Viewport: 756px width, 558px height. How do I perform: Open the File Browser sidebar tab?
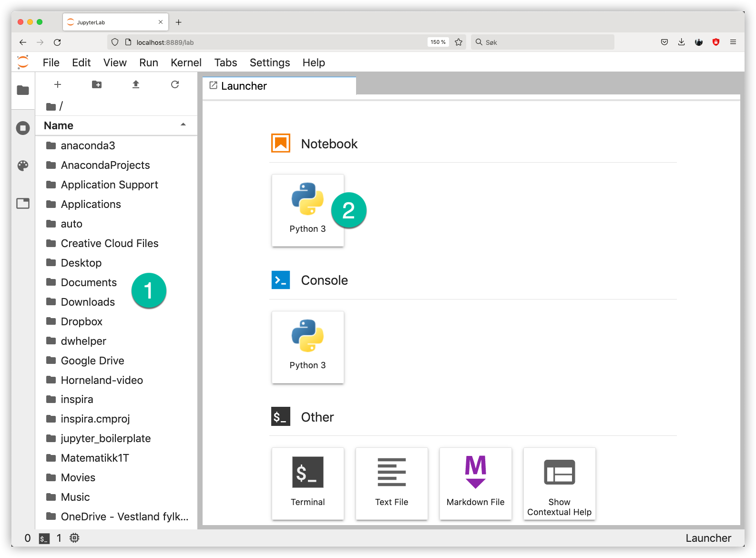coord(23,90)
